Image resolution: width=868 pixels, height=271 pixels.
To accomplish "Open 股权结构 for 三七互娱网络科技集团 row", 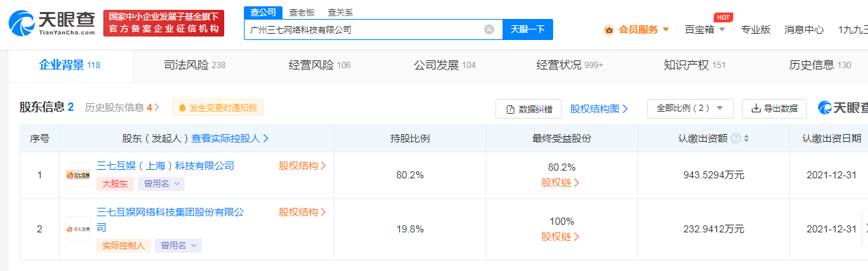I will pyautogui.click(x=303, y=211).
